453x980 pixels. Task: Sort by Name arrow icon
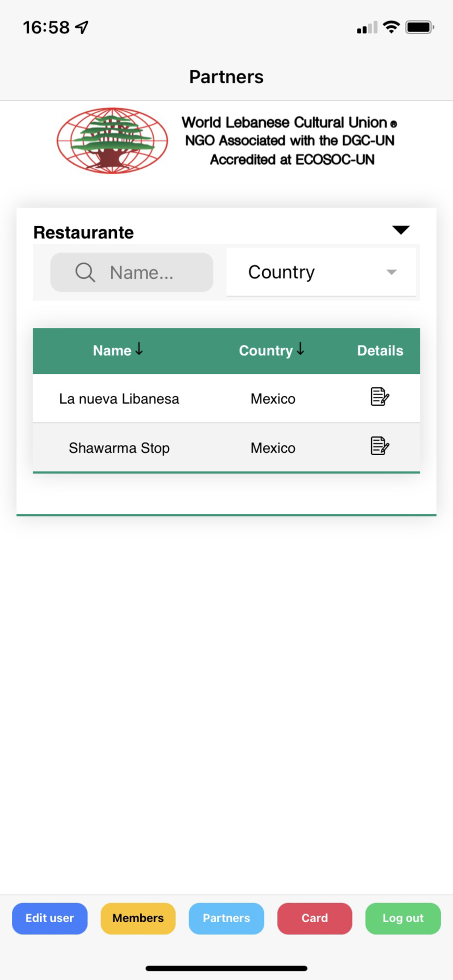coord(139,349)
